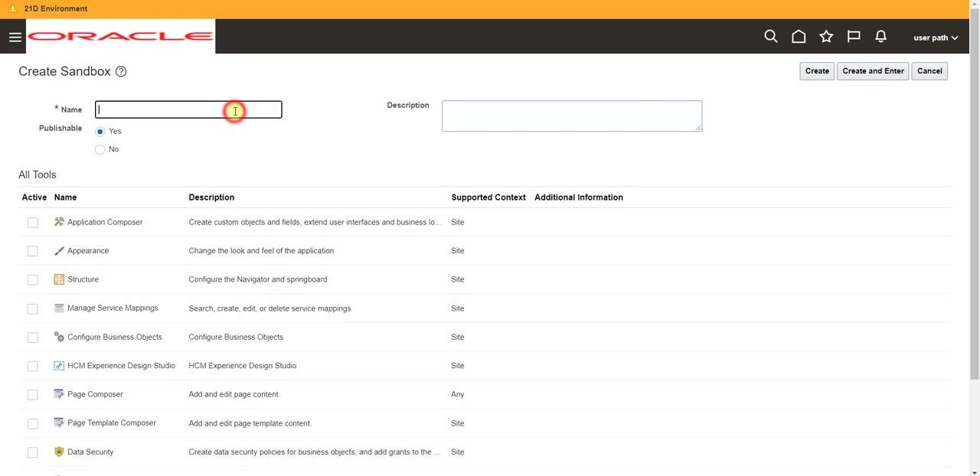This screenshot has width=980, height=476.
Task: Click 'Search, create, edit, or delete service mappings'
Action: point(269,308)
